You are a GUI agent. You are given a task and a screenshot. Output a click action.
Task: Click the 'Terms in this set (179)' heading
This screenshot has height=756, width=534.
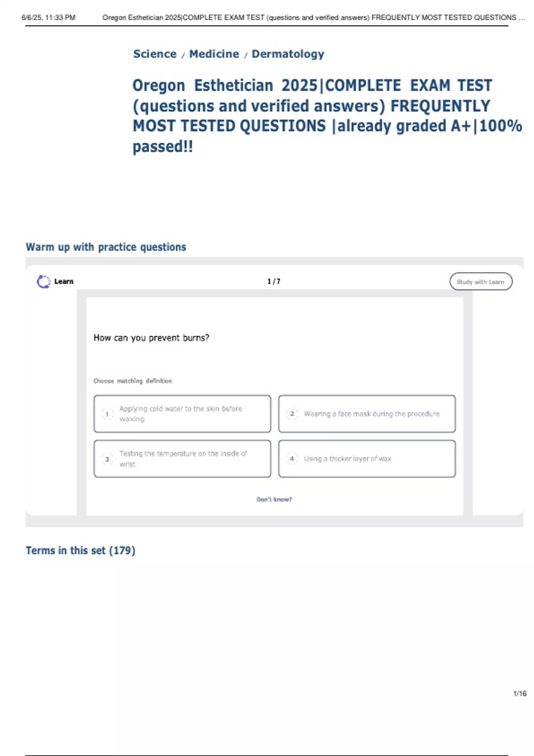click(81, 551)
